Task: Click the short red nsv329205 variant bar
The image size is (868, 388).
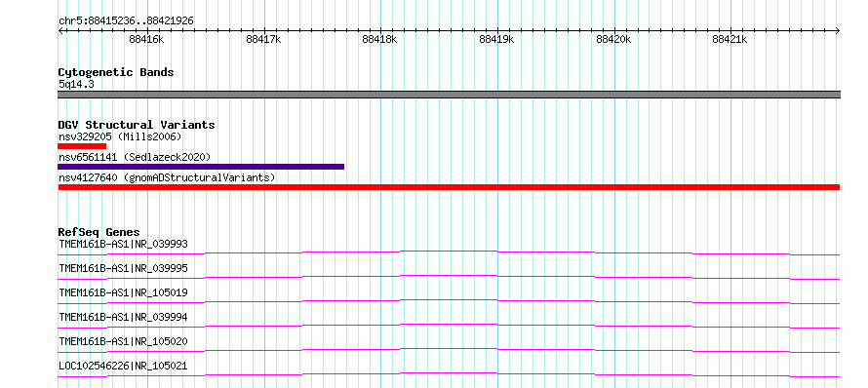Action: point(82,146)
